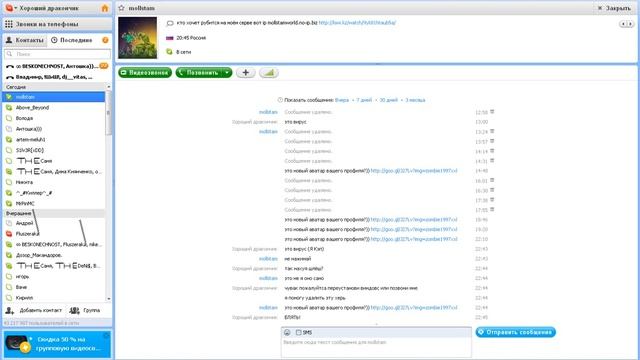
Task: Open the goo.gl link in the 22:10 message
Action: pyautogui.click(x=414, y=239)
